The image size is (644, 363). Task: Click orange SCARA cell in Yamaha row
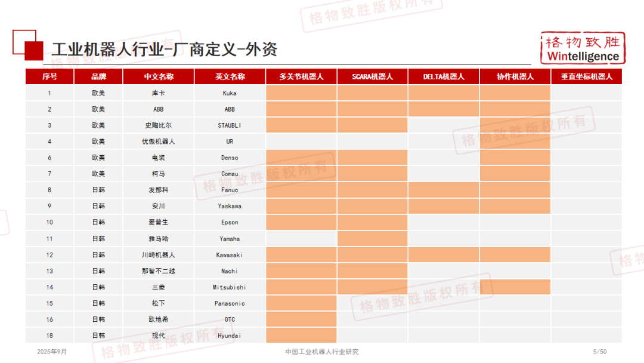point(373,238)
